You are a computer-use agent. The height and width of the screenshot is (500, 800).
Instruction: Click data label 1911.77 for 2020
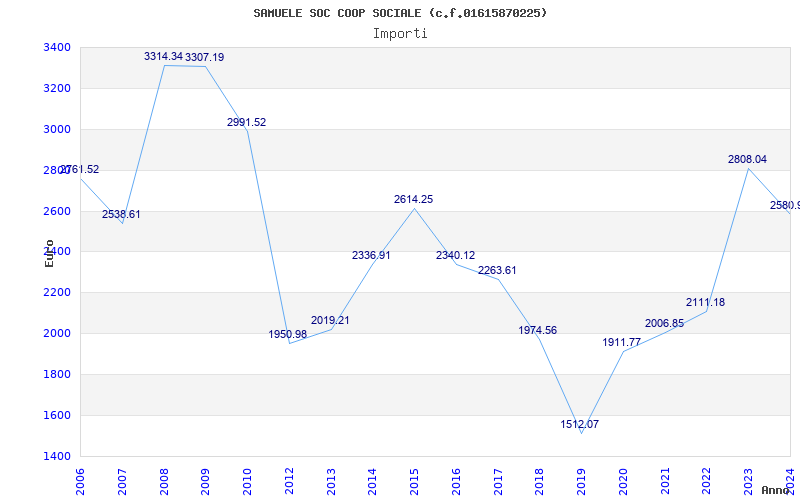coord(621,342)
